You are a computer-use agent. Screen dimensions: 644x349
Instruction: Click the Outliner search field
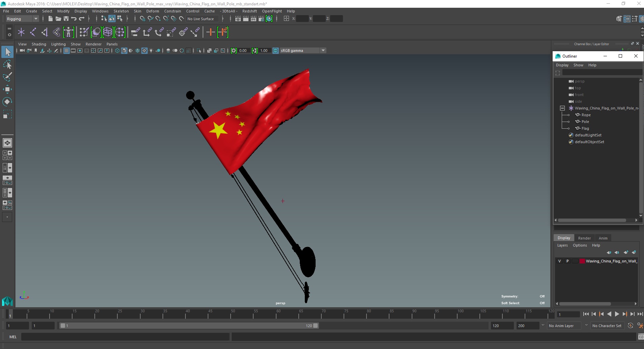(x=602, y=72)
